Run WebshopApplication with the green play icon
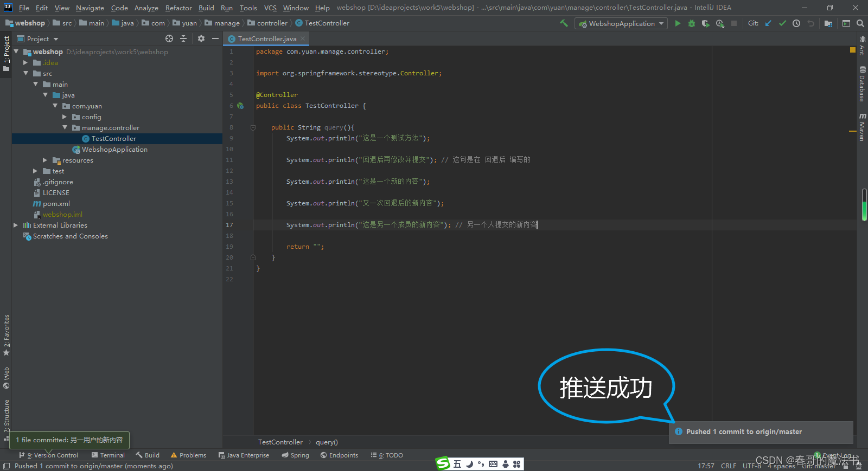 678,23
